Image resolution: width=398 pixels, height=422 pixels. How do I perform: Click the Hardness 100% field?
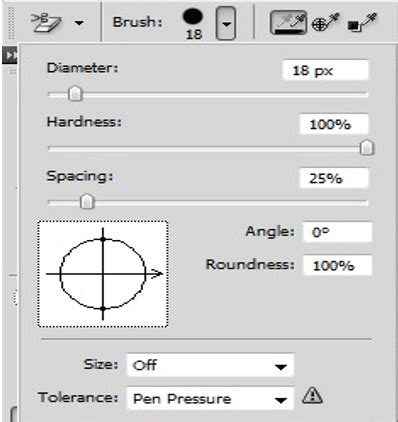coord(334,124)
